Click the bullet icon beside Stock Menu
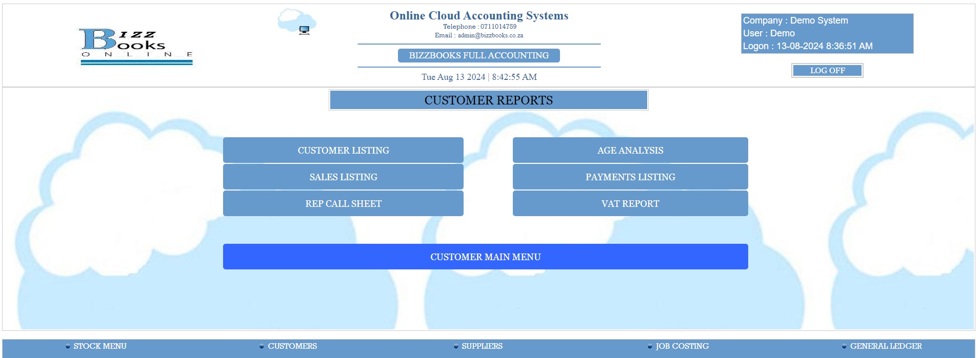Image resolution: width=980 pixels, height=358 pixels. point(68,347)
